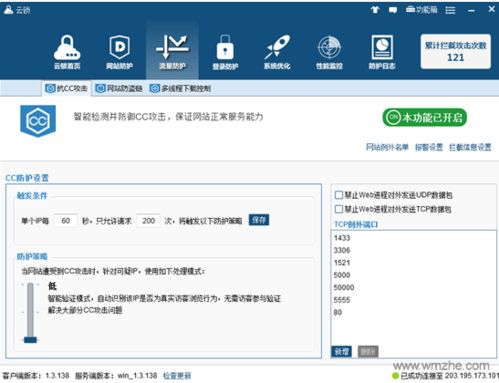
Task: Enable 禁止Web进程对外发送TCP数据包 checkbox
Action: tap(339, 209)
